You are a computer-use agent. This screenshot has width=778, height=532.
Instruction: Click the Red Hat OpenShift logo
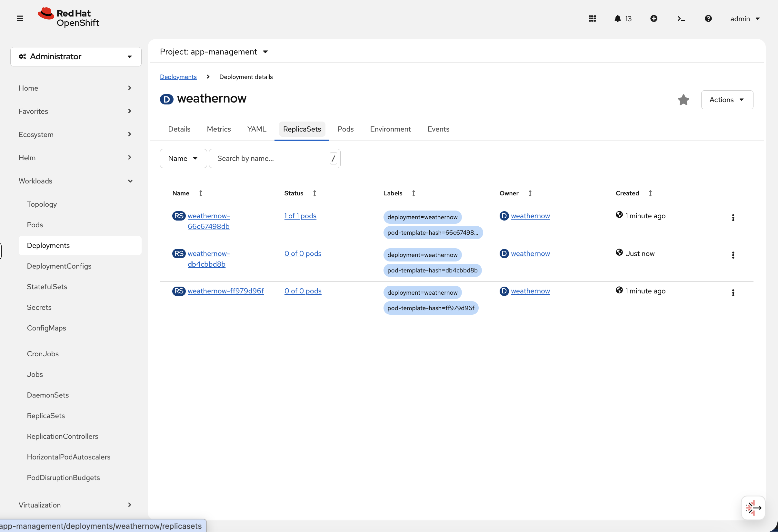pos(68,17)
